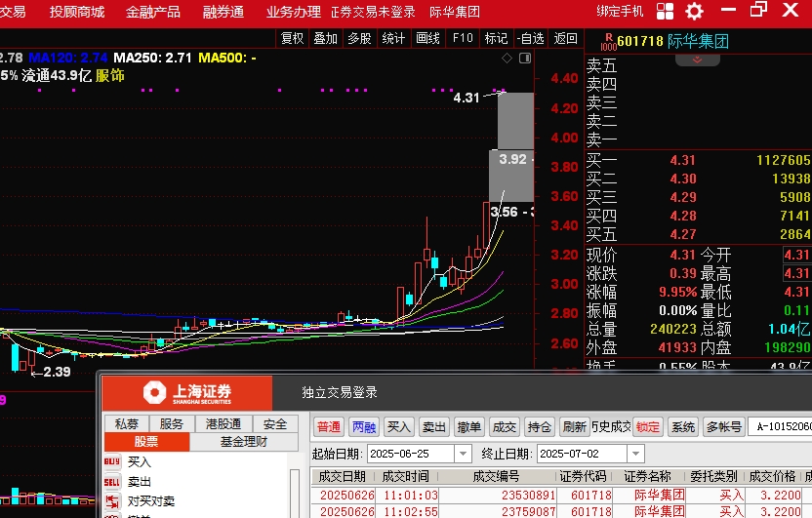Sort by 成交日期 column header

[342, 476]
